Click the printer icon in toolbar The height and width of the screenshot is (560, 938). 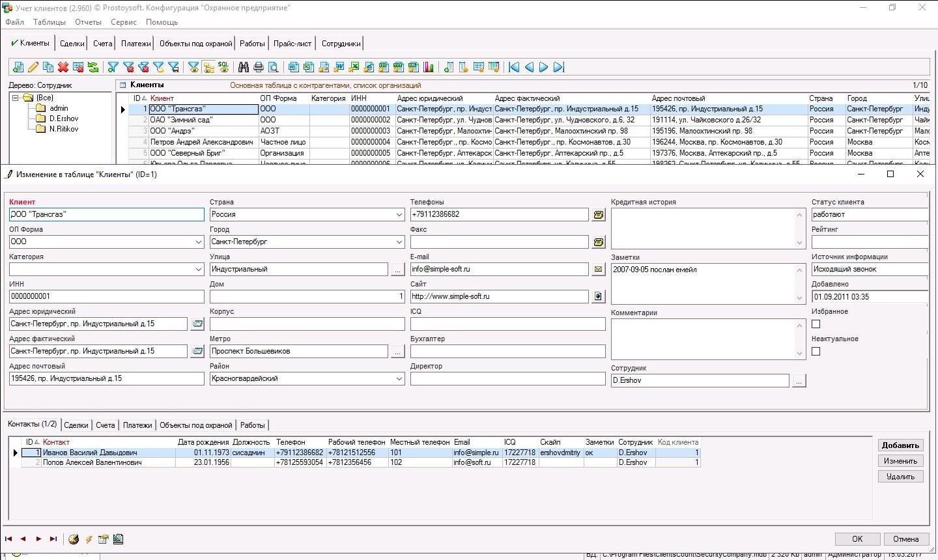(x=259, y=67)
